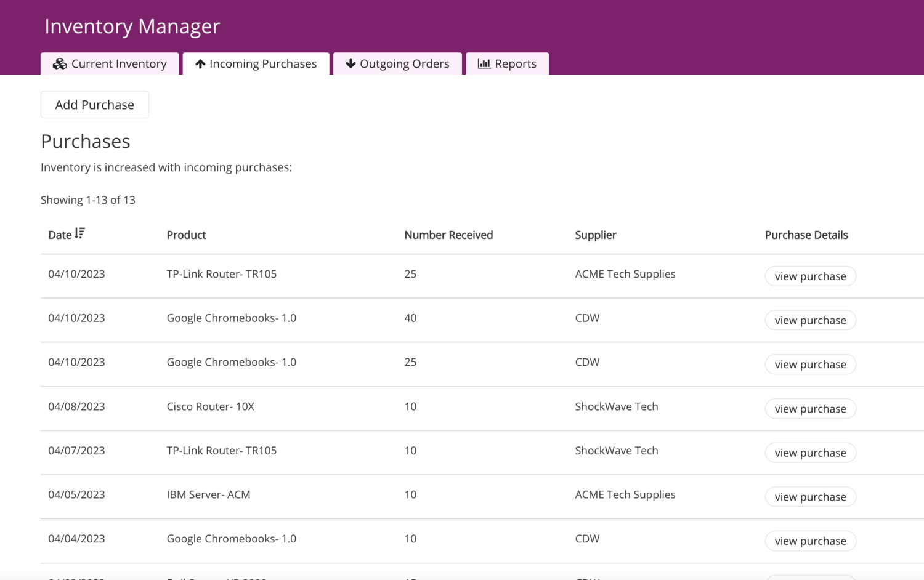Click the Number Received column header
The height and width of the screenshot is (580, 924).
pyautogui.click(x=448, y=235)
